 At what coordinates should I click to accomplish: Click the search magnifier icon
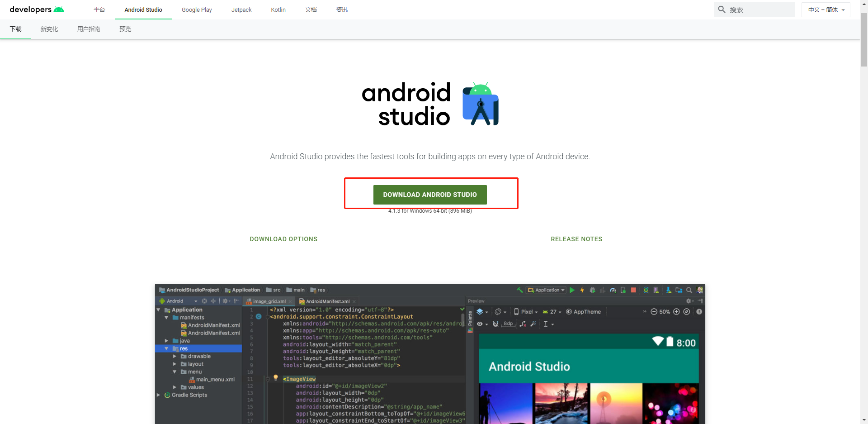pos(722,10)
